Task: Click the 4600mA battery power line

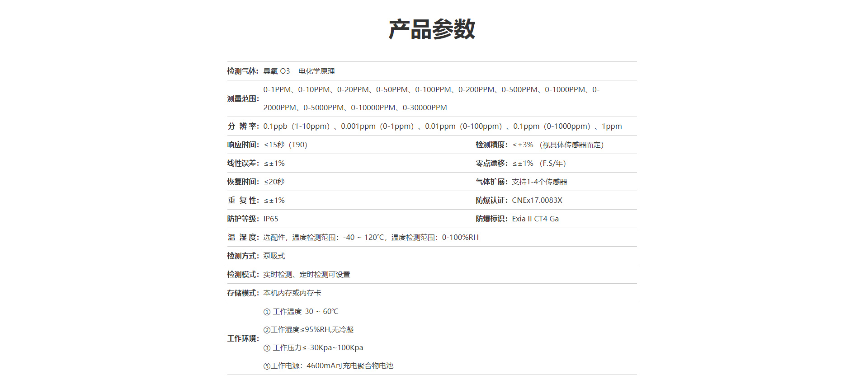Action: click(329, 366)
